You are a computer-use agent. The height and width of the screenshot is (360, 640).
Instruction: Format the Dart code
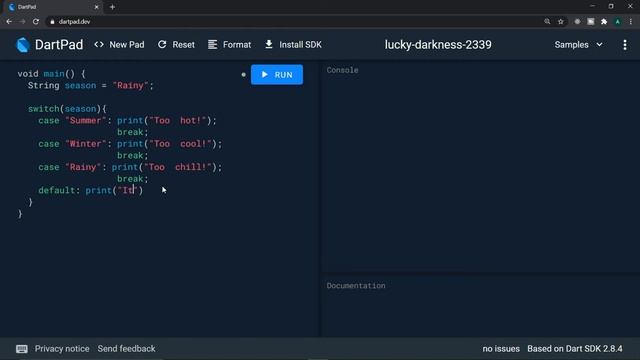point(229,44)
